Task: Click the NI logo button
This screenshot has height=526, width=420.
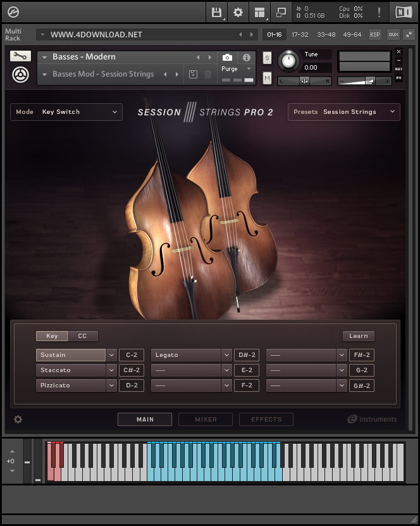Action: pyautogui.click(x=404, y=13)
